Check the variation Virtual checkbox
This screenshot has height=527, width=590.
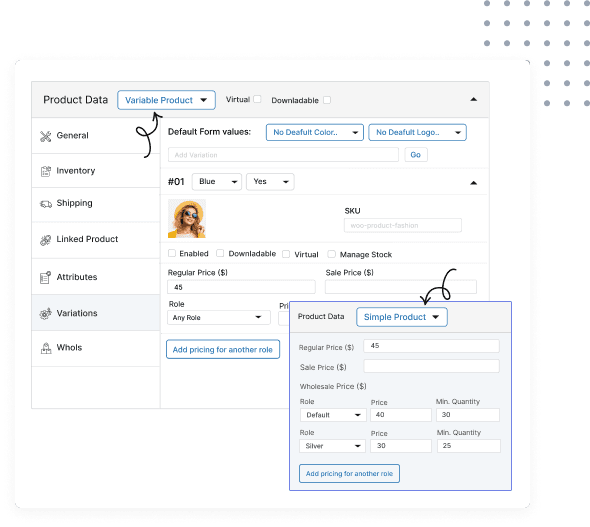pyautogui.click(x=286, y=254)
